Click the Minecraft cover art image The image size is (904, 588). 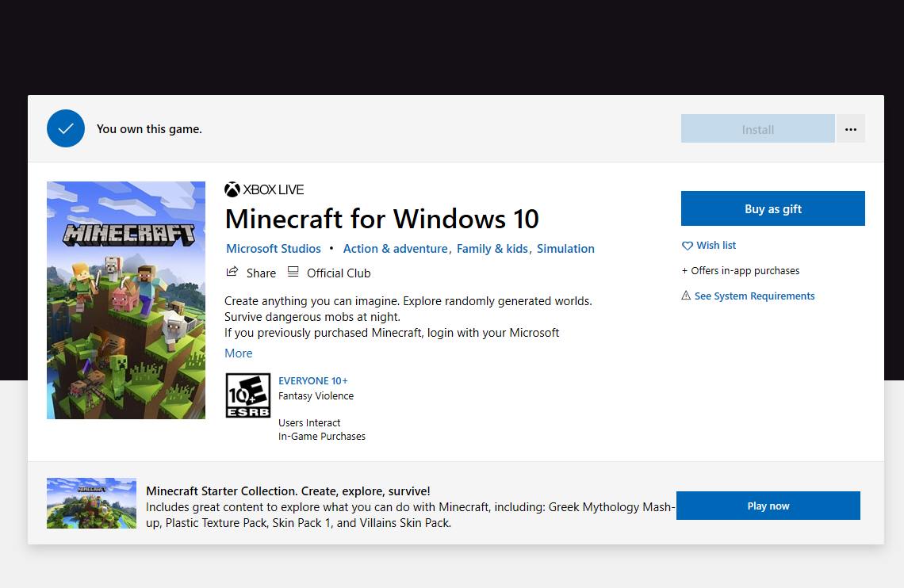[125, 300]
